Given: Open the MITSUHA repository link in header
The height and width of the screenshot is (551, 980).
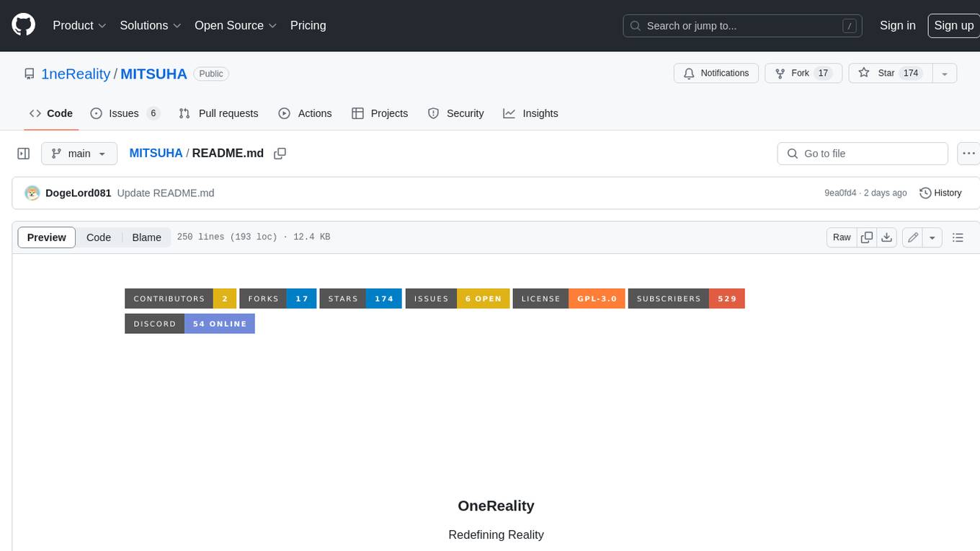Looking at the screenshot, I should point(153,74).
